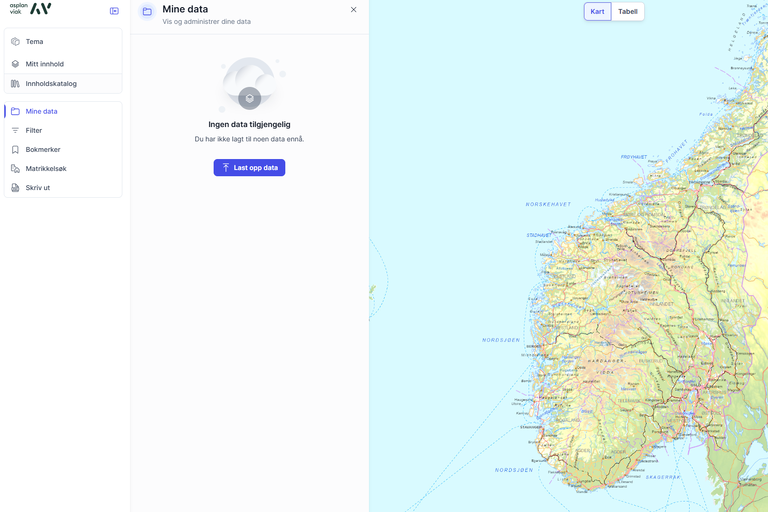This screenshot has height=512, width=768.
Task: Collapse the left sidebar panel
Action: (x=114, y=11)
